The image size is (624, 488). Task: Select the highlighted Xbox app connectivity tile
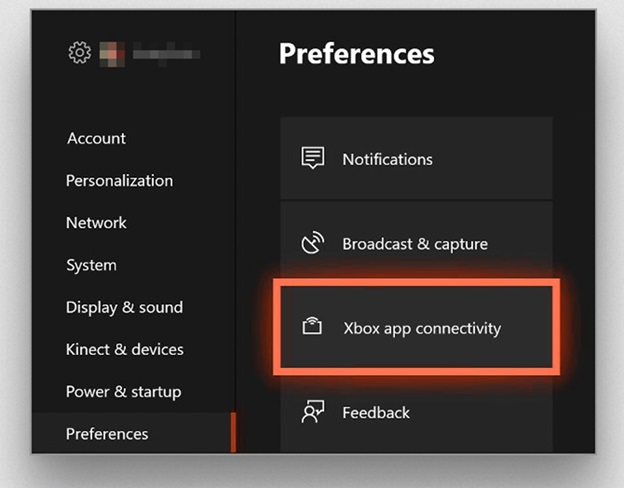[x=416, y=327]
